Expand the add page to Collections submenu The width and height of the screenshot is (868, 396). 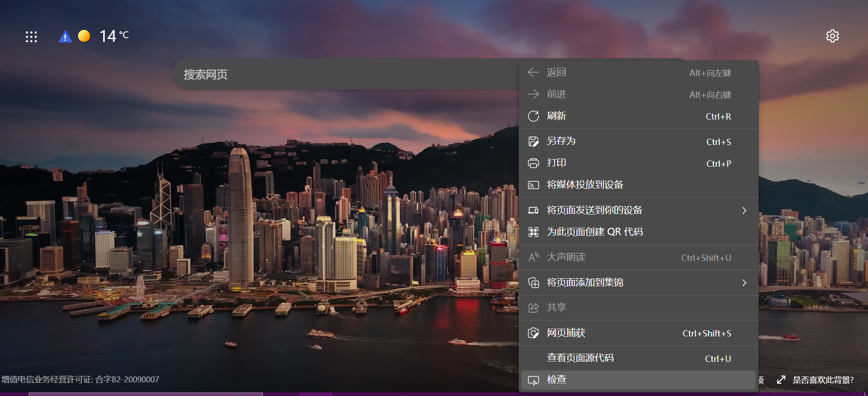[744, 283]
